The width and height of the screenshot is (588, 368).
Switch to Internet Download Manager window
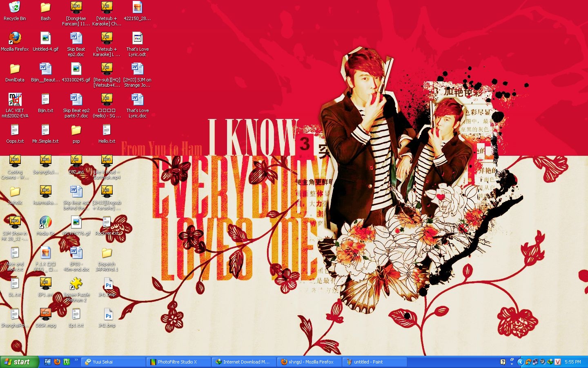pos(244,362)
